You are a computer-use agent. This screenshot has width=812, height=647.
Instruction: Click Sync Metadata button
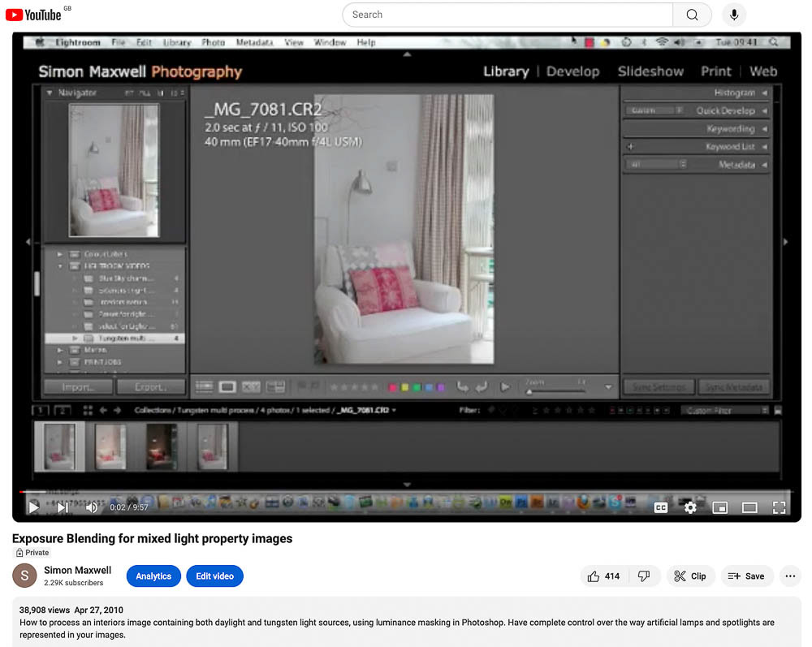(x=733, y=387)
